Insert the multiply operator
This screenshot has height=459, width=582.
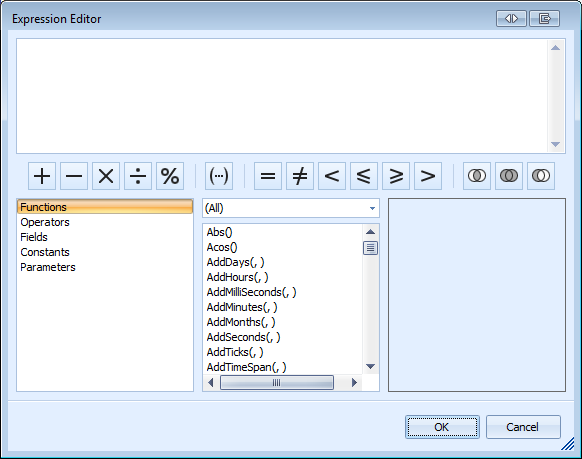[x=106, y=176]
